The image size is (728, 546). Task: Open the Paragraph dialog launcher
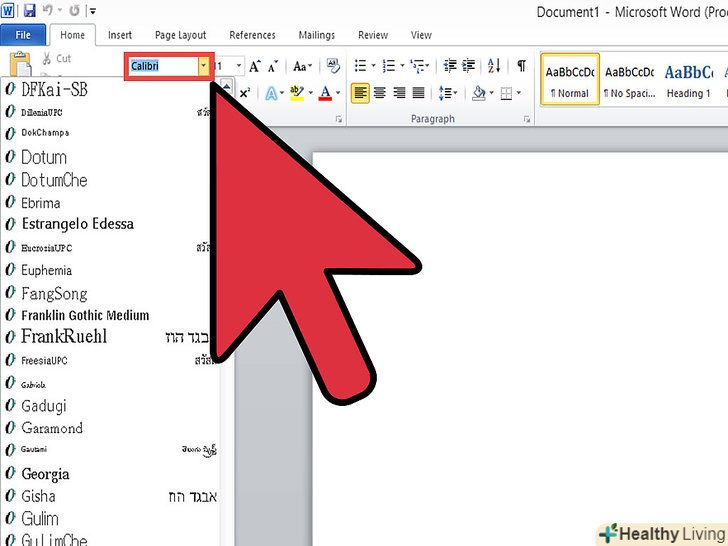(526, 119)
